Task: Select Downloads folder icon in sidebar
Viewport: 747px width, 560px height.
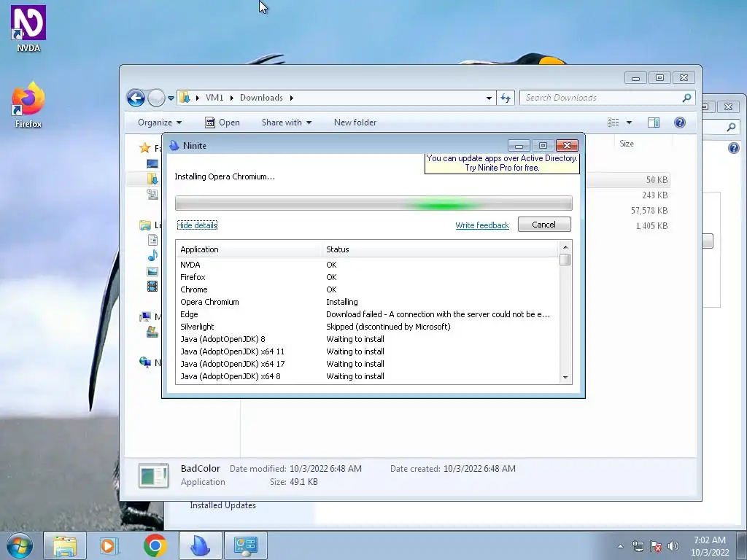Action: click(x=152, y=179)
